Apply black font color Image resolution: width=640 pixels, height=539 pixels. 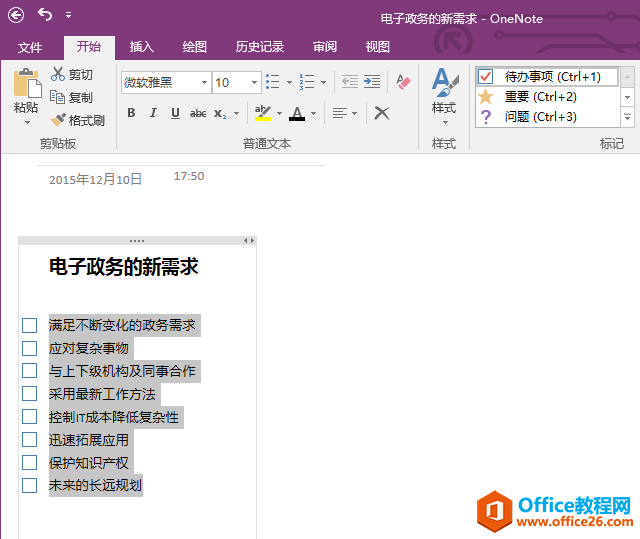click(x=297, y=113)
